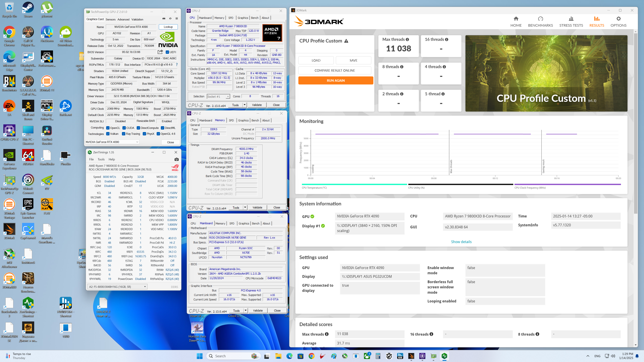Click the CPU Temperature legend bar in Monitoring
644x362 pixels.
354,184
